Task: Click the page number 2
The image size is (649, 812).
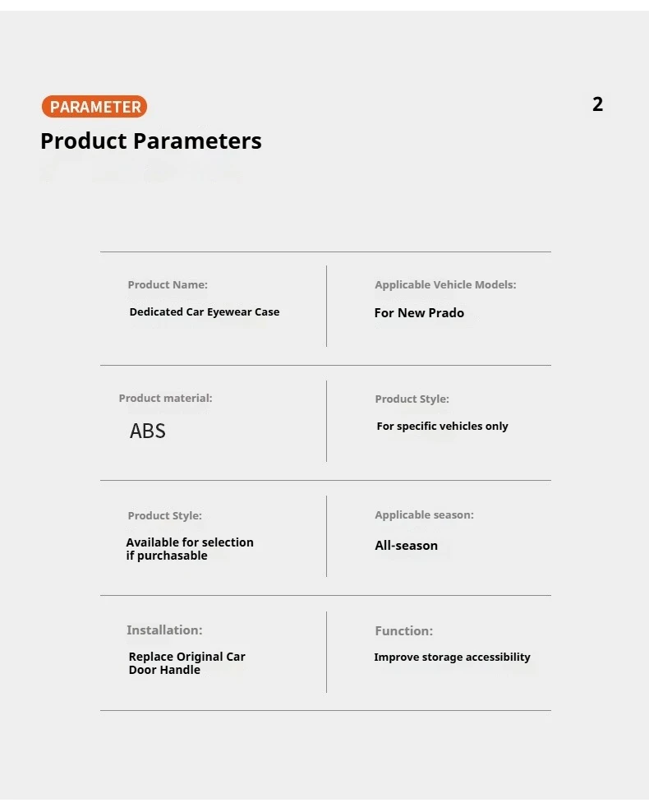Action: point(598,104)
